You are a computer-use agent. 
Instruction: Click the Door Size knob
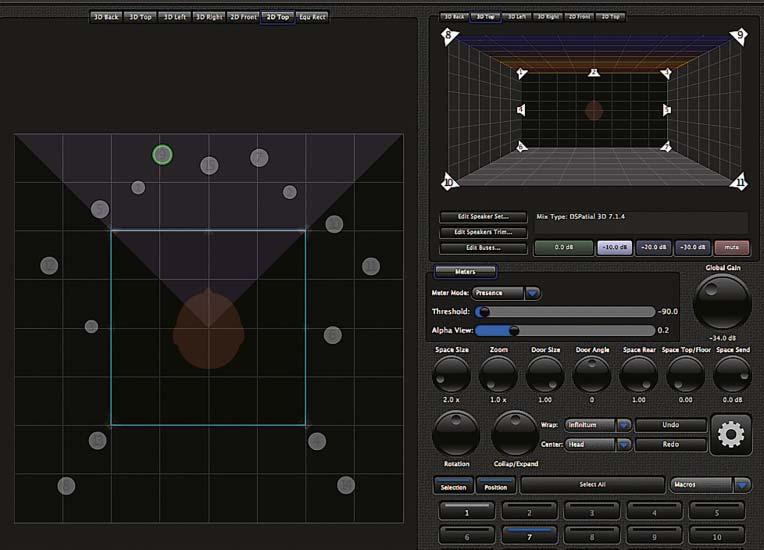pos(545,374)
